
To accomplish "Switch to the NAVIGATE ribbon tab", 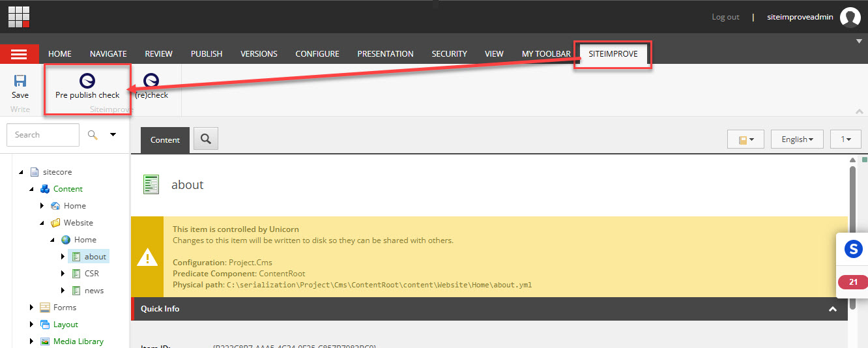I will click(108, 54).
